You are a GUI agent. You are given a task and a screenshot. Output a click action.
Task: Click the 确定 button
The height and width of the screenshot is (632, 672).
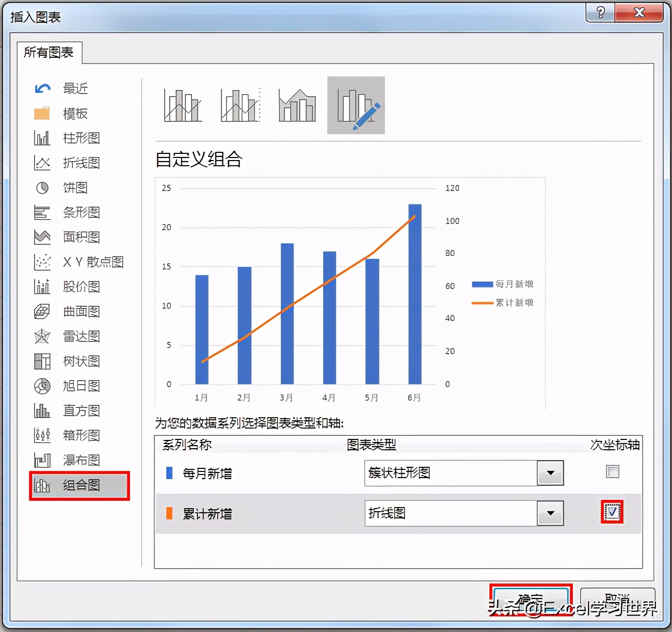530,600
